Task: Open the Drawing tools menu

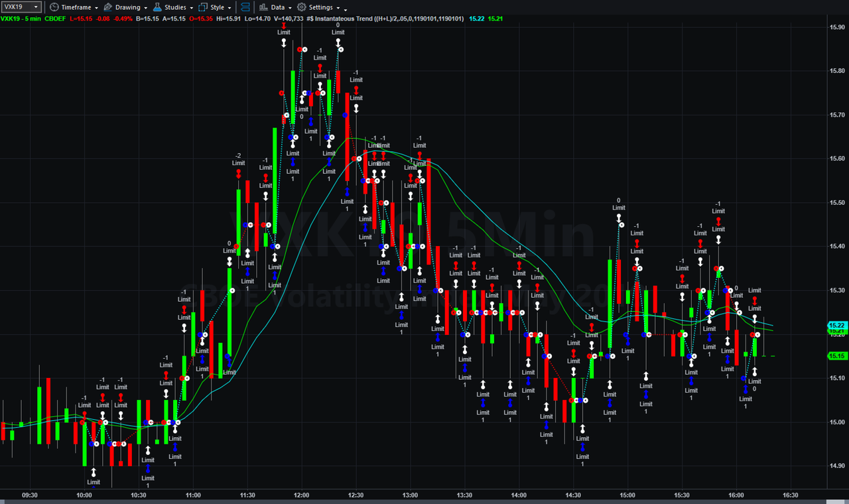Action: tap(126, 7)
